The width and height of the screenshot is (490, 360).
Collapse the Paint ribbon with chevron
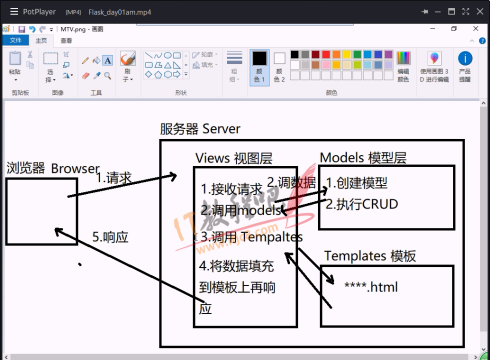tap(472, 41)
